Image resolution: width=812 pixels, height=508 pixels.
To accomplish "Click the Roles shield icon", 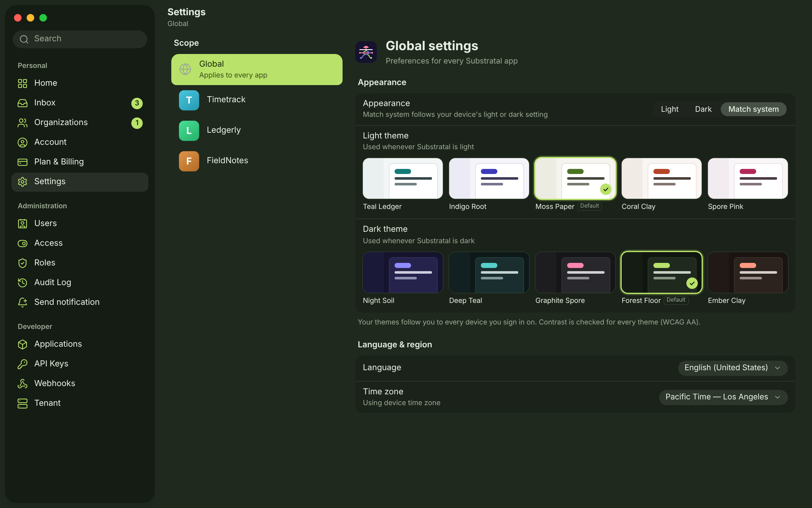I will tap(23, 263).
